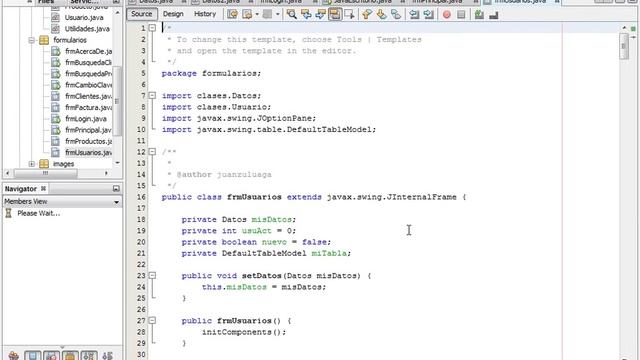
Task: Select the Navigator tab
Action: [x=20, y=189]
